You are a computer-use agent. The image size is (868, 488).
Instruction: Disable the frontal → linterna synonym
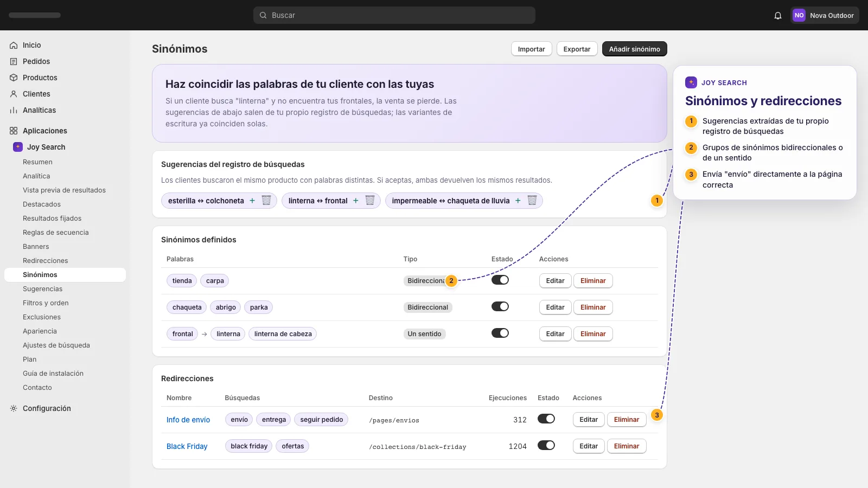tap(500, 333)
